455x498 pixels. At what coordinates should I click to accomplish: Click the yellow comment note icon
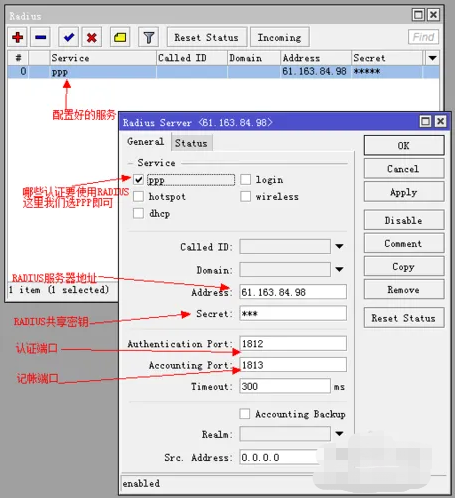120,37
